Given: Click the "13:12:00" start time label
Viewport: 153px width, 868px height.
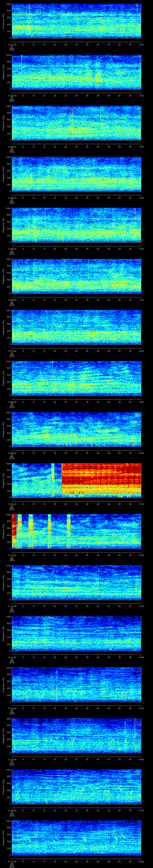Looking at the screenshot, I should (x=12, y=606).
